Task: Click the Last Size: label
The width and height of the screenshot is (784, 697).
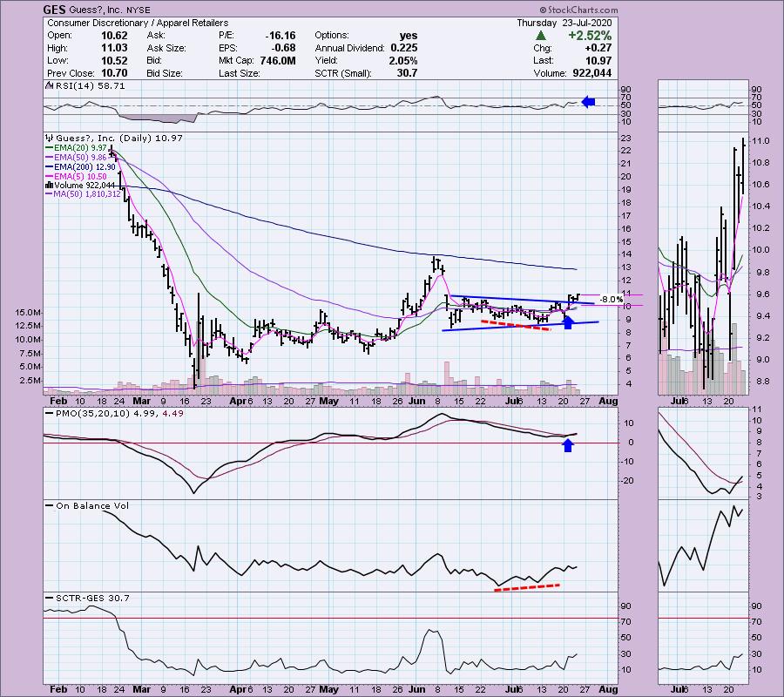Action: point(240,73)
